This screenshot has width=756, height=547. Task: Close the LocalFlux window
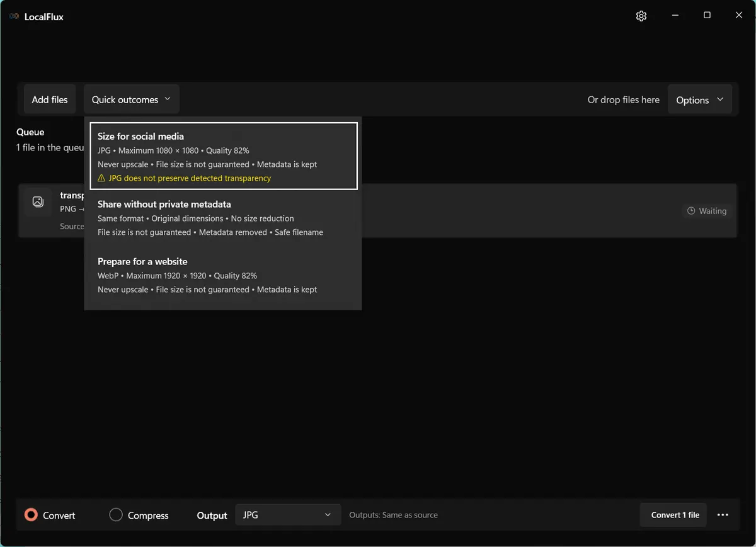[x=739, y=15]
